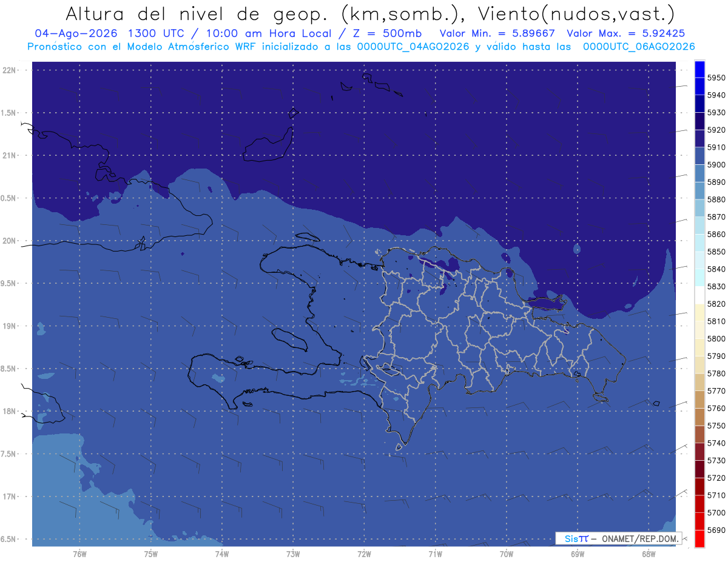Pick the color bar segment between 5900 and 5910
This screenshot has height=562, width=728.
pyautogui.click(x=699, y=156)
